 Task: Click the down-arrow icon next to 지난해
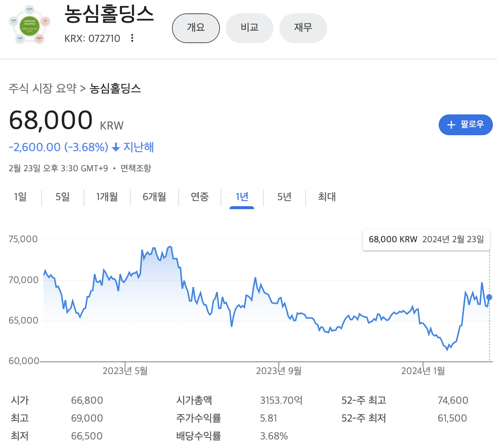(x=116, y=147)
